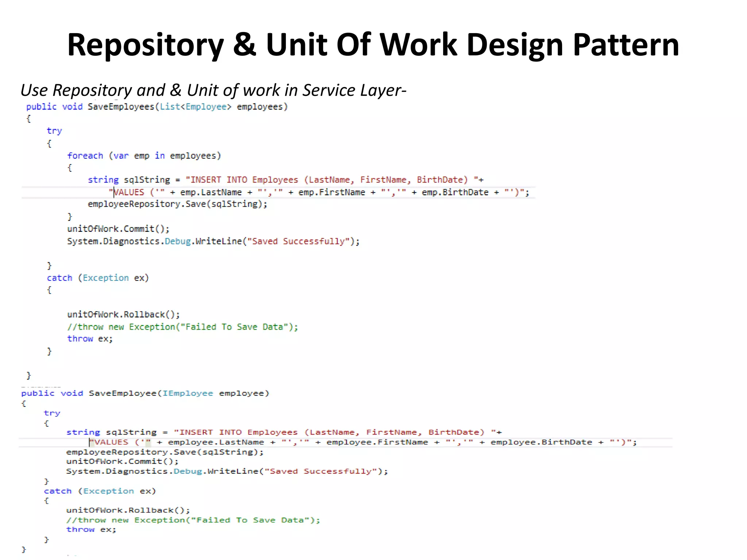Click the second 'string sqlString = "INSERT INTO Employees' line
This screenshot has width=747, height=560.
point(284,432)
